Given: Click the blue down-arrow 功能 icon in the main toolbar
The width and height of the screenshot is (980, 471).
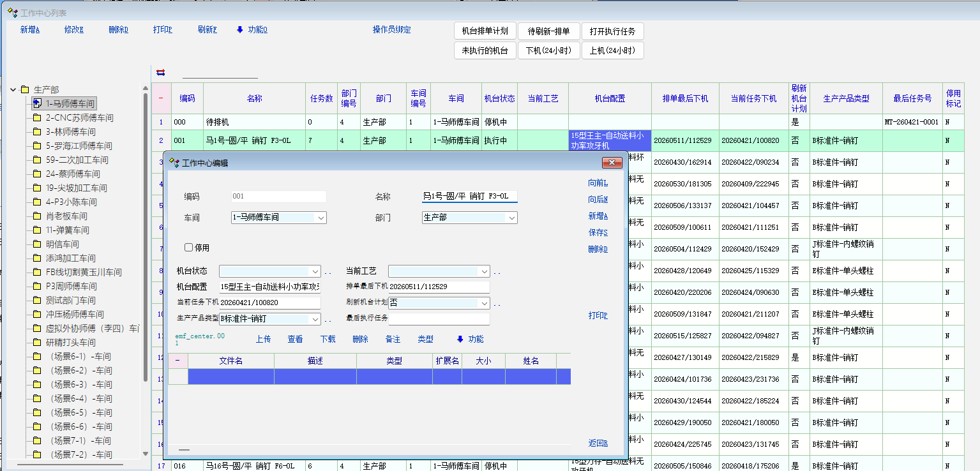Looking at the screenshot, I should pos(240,29).
